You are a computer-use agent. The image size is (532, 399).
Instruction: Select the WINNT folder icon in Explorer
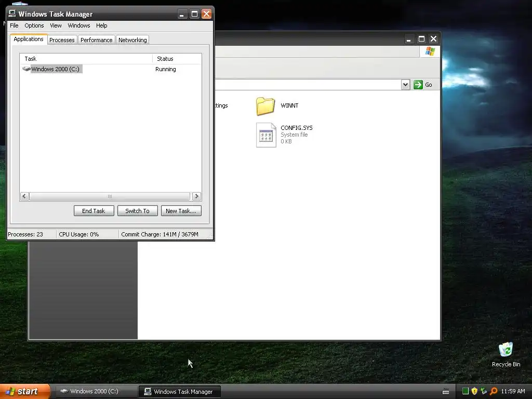coord(265,106)
